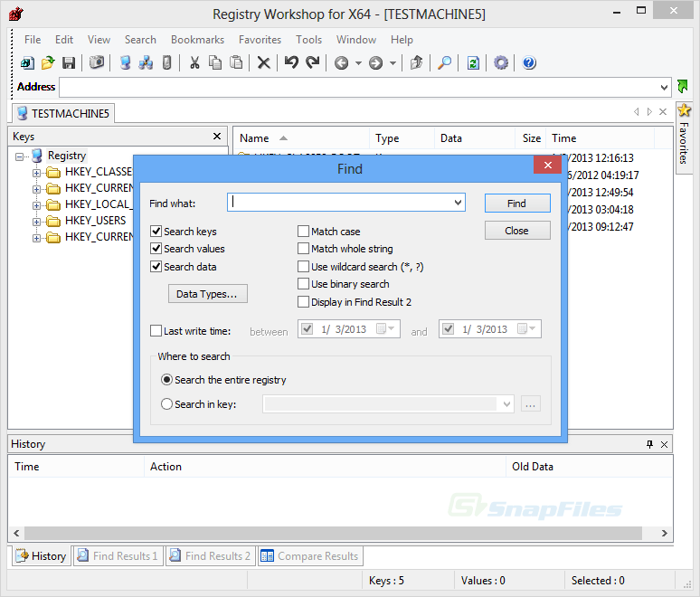Click the green Refresh toolbar icon
Image resolution: width=700 pixels, height=597 pixels.
(x=473, y=63)
